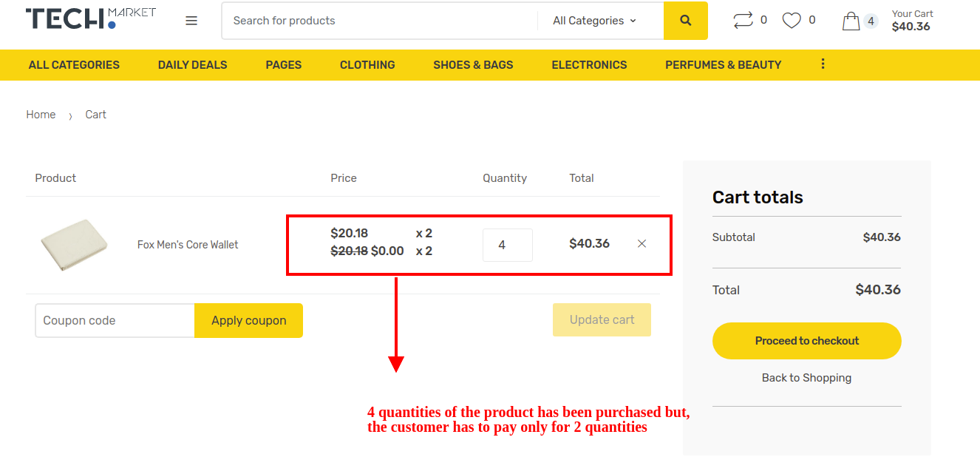Image resolution: width=980 pixels, height=474 pixels.
Task: Remove Fox Men's Core Wallet with the X
Action: (642, 243)
